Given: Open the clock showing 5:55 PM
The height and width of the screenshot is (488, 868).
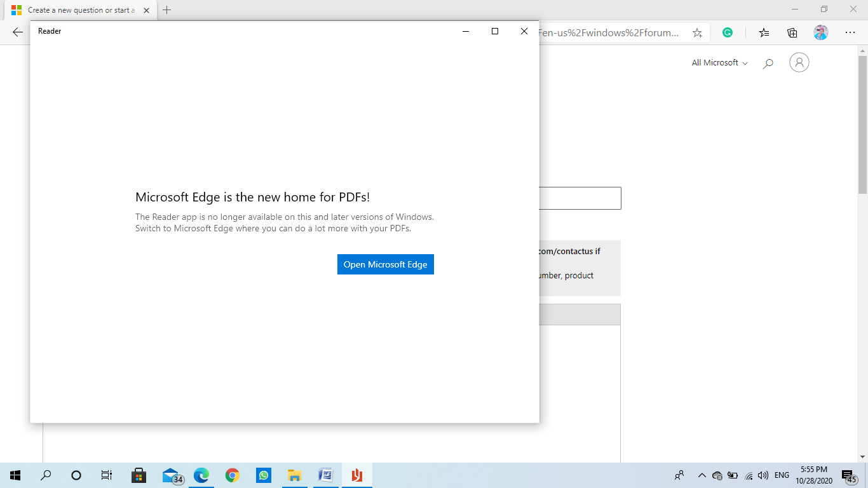Looking at the screenshot, I should pos(814,475).
